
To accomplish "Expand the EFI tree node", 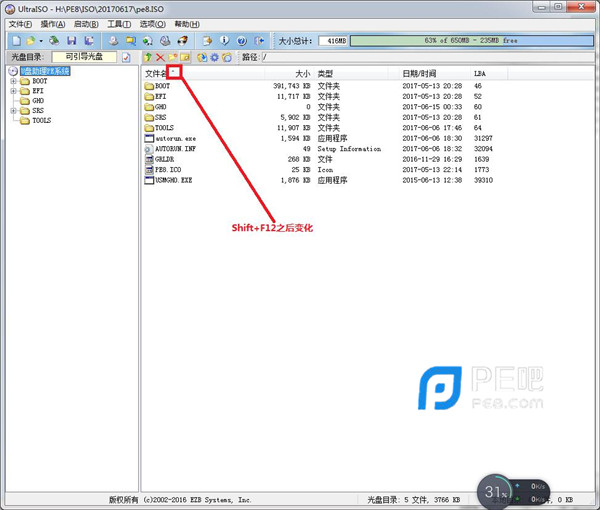I will click(x=13, y=91).
